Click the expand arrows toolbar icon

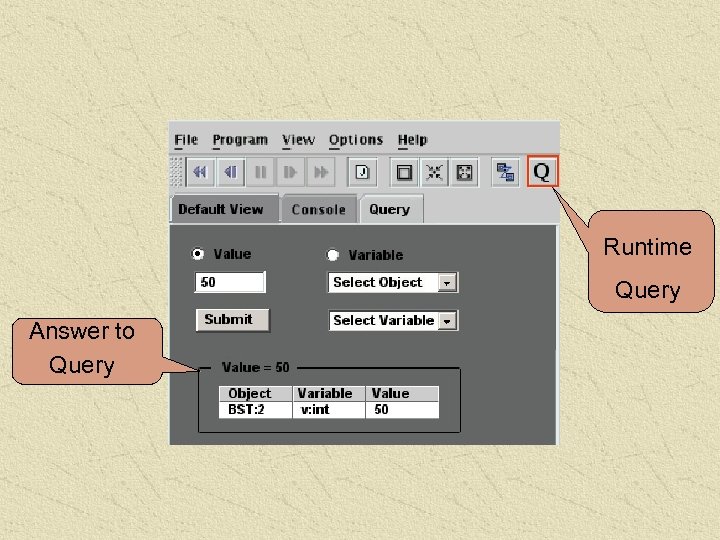coord(464,172)
